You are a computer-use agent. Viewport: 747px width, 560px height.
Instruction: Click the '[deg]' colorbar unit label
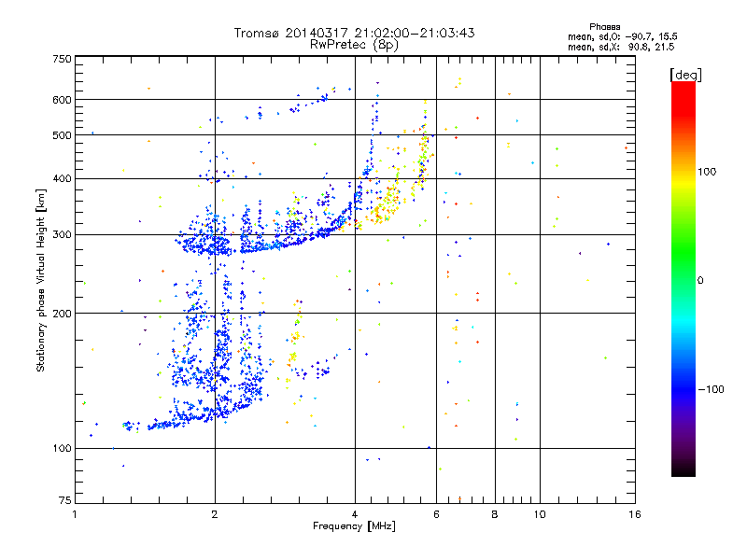[x=685, y=75]
